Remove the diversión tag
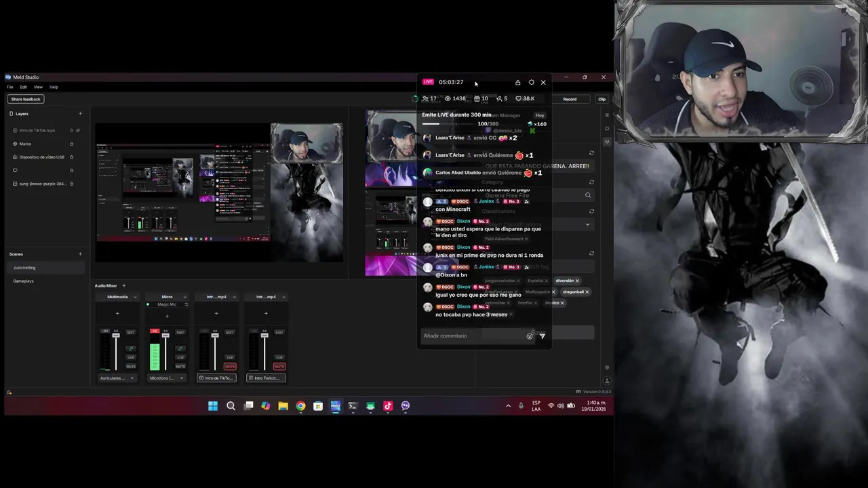 point(577,281)
